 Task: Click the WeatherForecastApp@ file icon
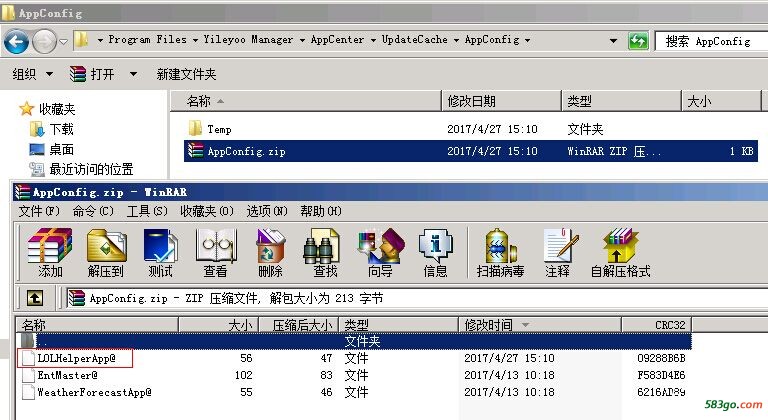29,392
